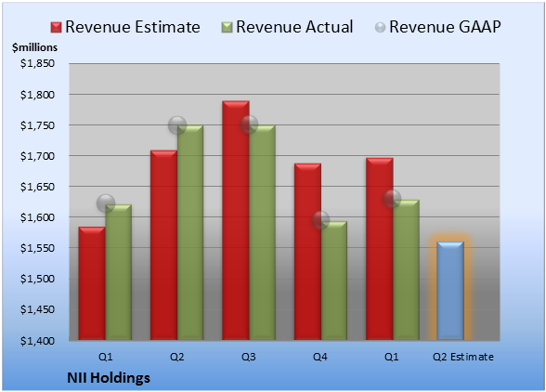The height and width of the screenshot is (392, 546).
Task: Select the green actual bar for Q4
Action: (334, 281)
